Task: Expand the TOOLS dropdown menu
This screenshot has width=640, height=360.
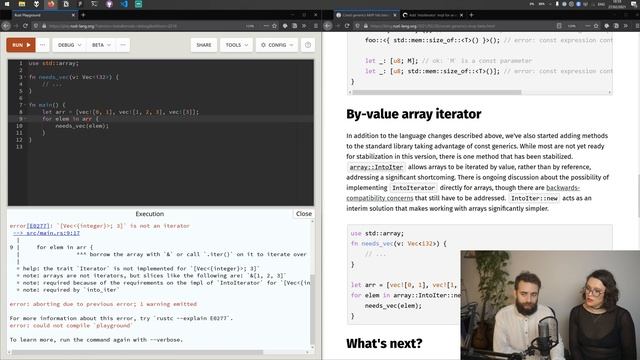Action: [x=236, y=45]
